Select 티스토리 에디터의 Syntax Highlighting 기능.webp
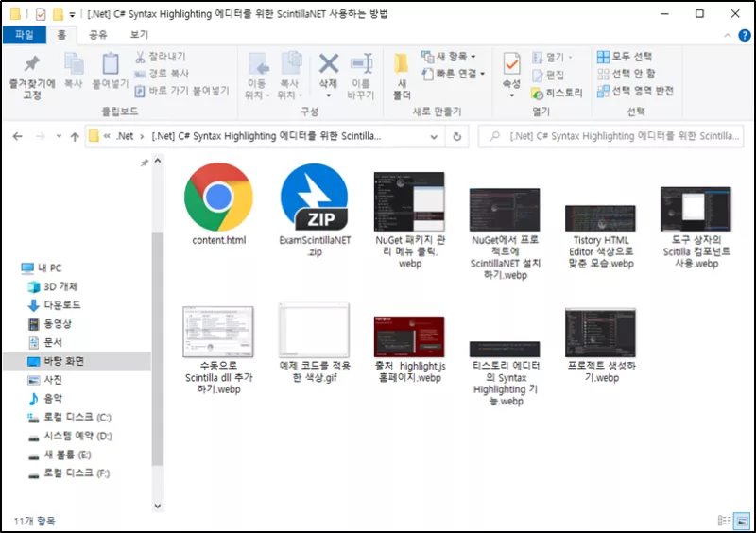This screenshot has height=533, width=756. (506, 374)
